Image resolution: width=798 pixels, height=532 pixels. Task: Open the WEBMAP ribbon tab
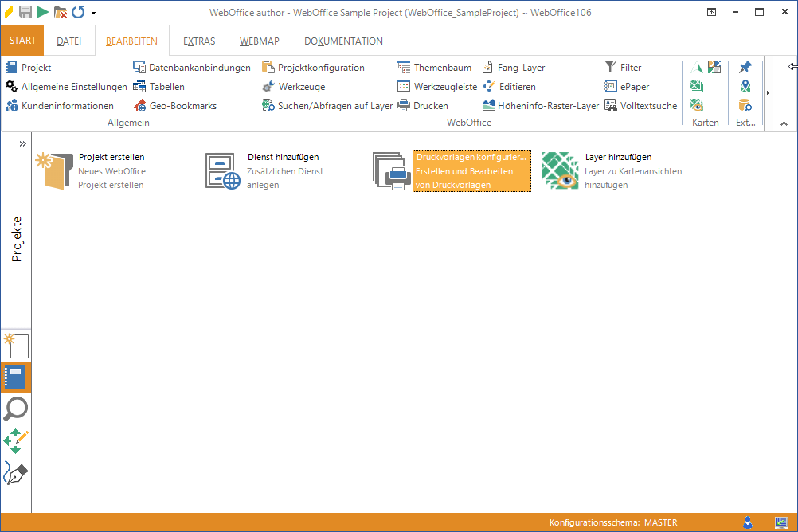click(259, 41)
